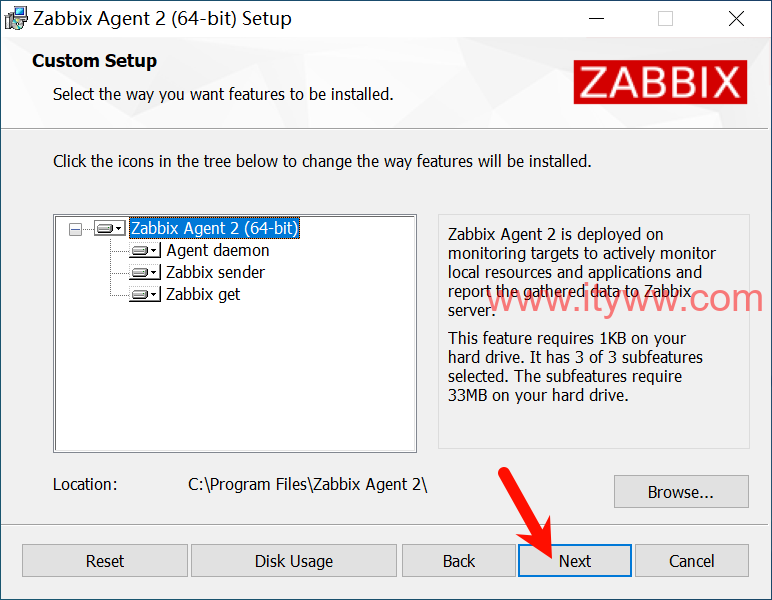772x600 pixels.
Task: Open the Disk Usage dialog
Action: (x=293, y=561)
